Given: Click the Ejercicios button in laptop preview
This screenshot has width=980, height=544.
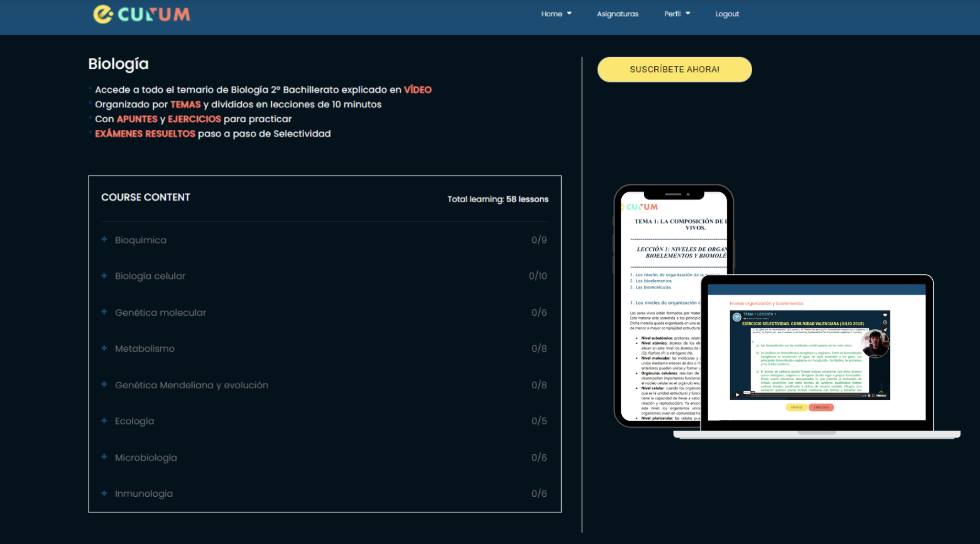Looking at the screenshot, I should click(821, 408).
